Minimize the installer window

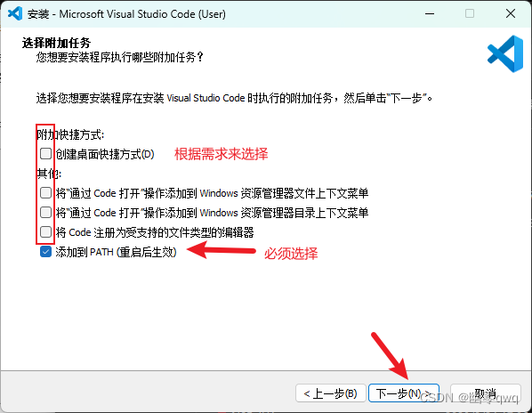click(x=430, y=13)
